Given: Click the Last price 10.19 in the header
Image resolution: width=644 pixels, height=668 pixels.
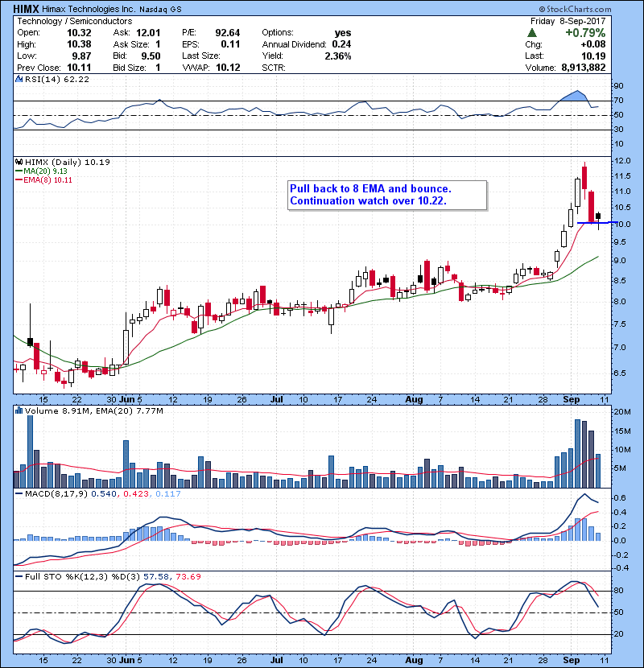Looking at the screenshot, I should 594,56.
